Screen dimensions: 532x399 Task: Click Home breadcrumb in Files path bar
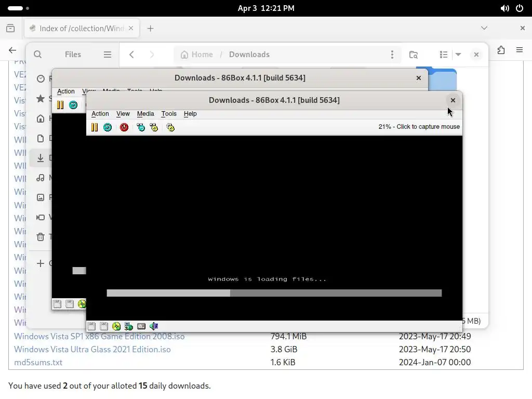coord(197,55)
